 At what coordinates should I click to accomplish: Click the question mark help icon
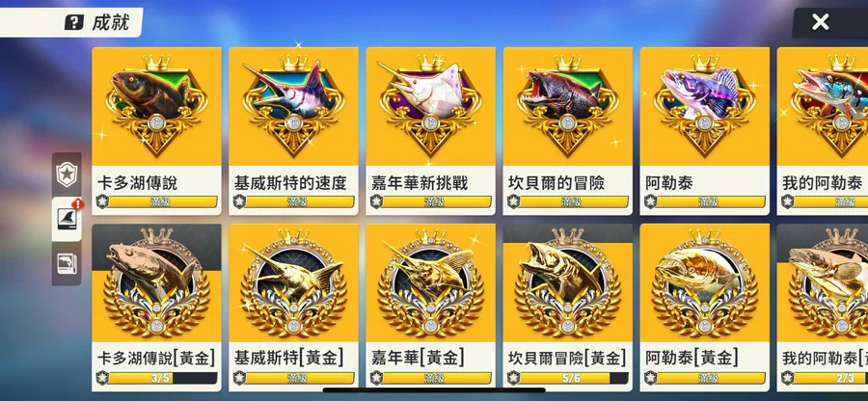click(x=73, y=23)
